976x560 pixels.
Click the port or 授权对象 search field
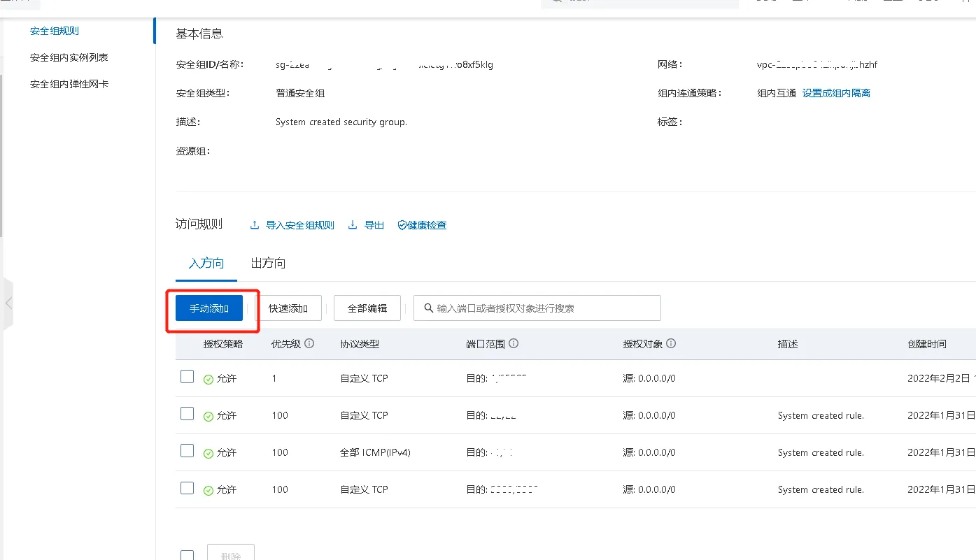click(537, 308)
